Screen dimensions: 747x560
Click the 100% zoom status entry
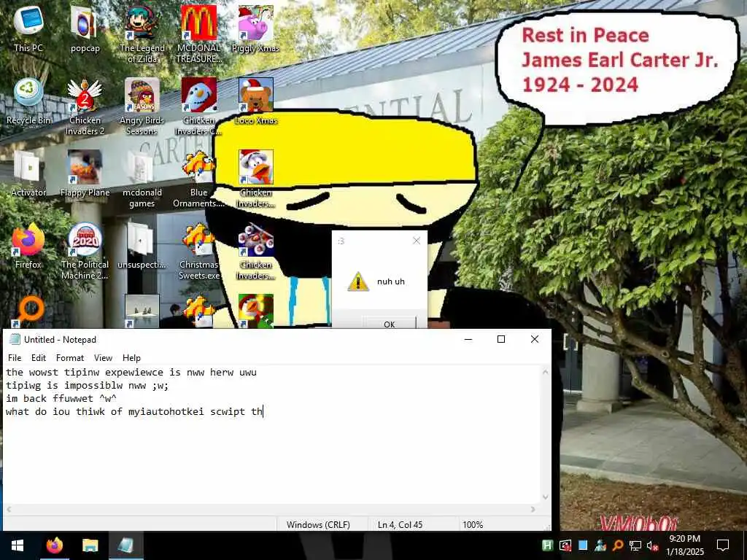[x=473, y=524]
